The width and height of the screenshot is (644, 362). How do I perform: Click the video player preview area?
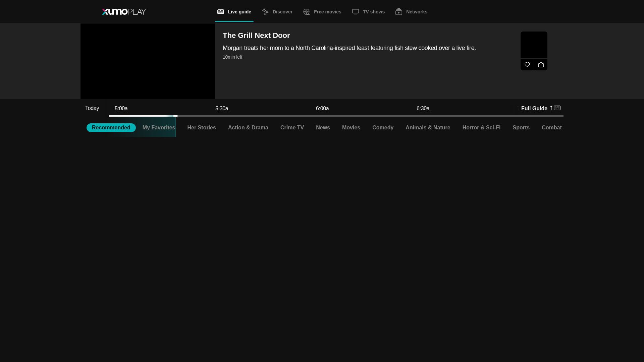click(148, 61)
